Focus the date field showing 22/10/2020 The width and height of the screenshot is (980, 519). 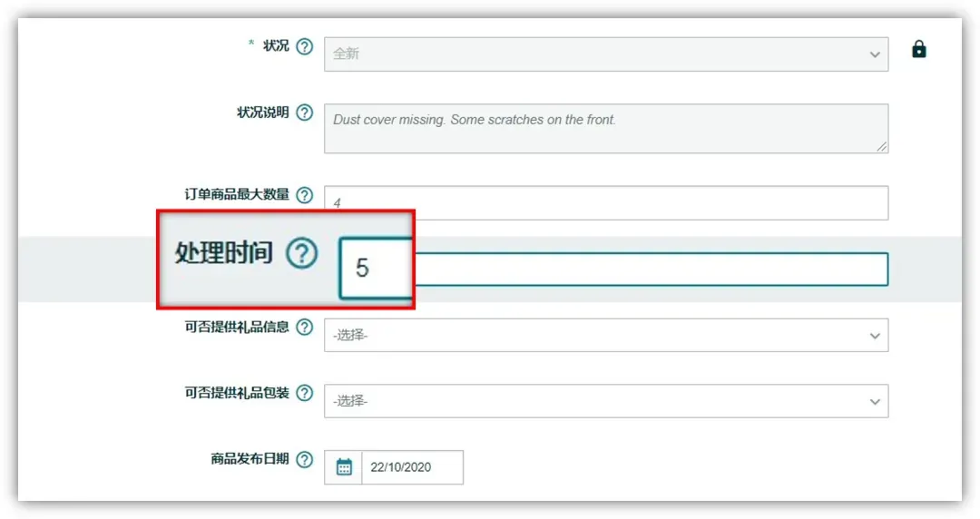(413, 467)
